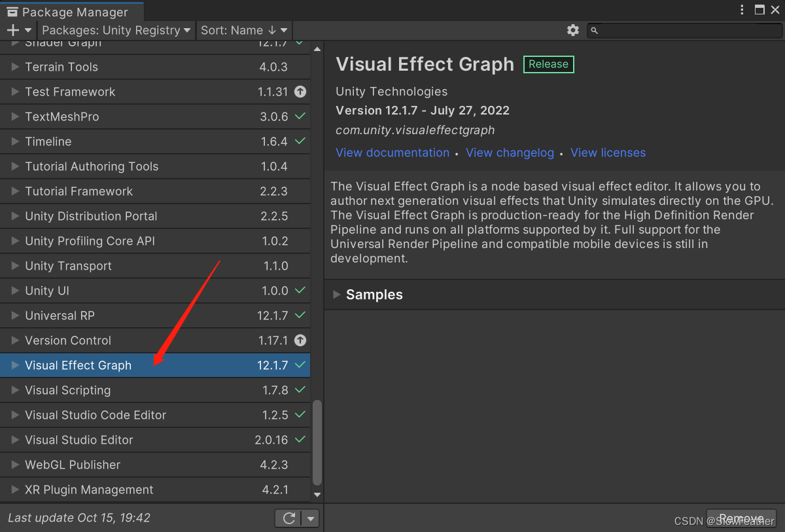Click the update arrow icon for Version Control
The height and width of the screenshot is (532, 785).
tap(300, 340)
